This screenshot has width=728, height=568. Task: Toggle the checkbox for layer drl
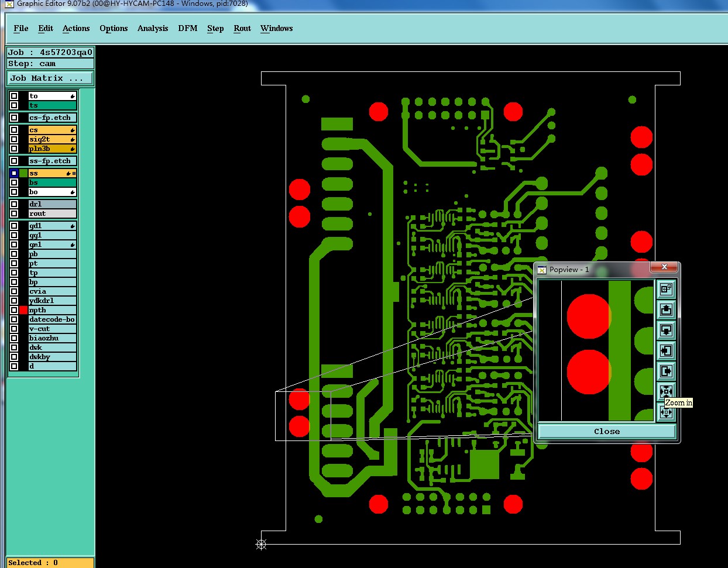click(x=14, y=204)
